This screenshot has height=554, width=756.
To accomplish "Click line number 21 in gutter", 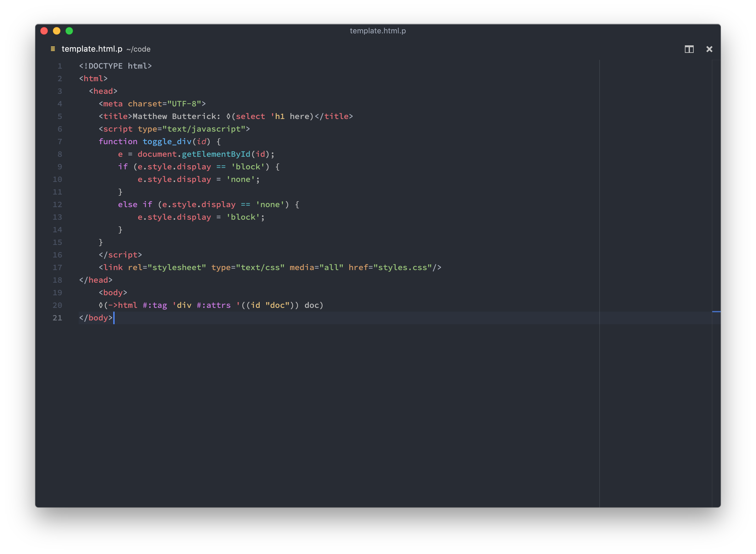I will [x=57, y=318].
